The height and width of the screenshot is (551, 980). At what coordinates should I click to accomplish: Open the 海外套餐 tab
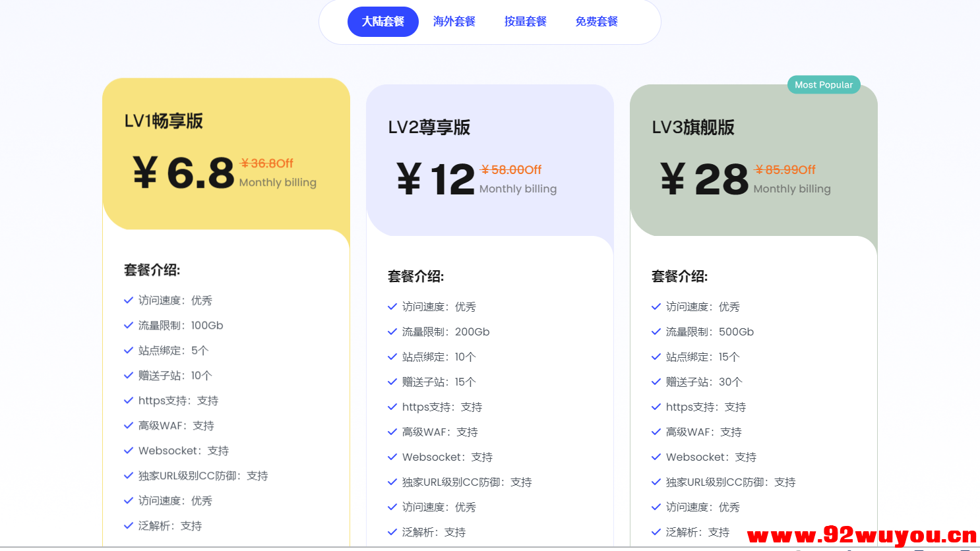[454, 22]
